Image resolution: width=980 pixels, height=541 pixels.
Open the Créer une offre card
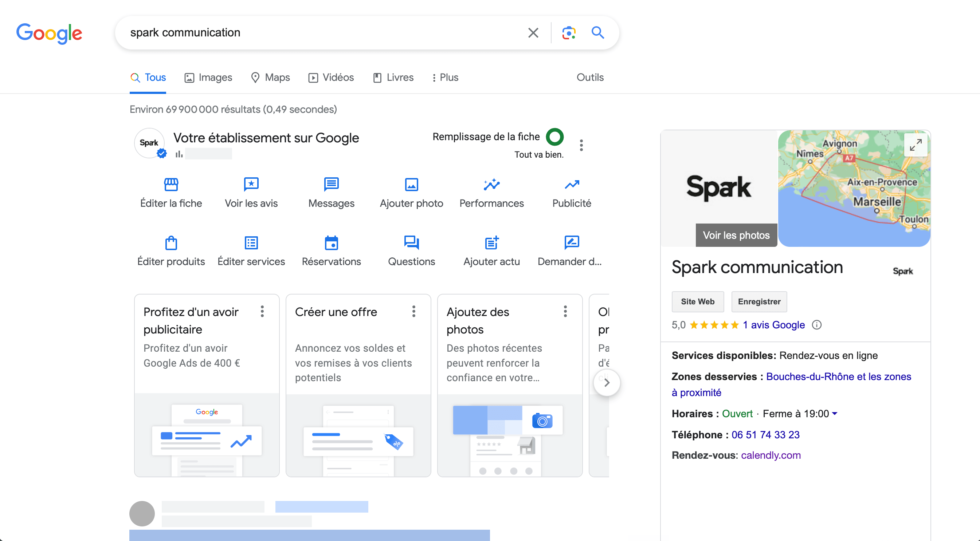(358, 385)
